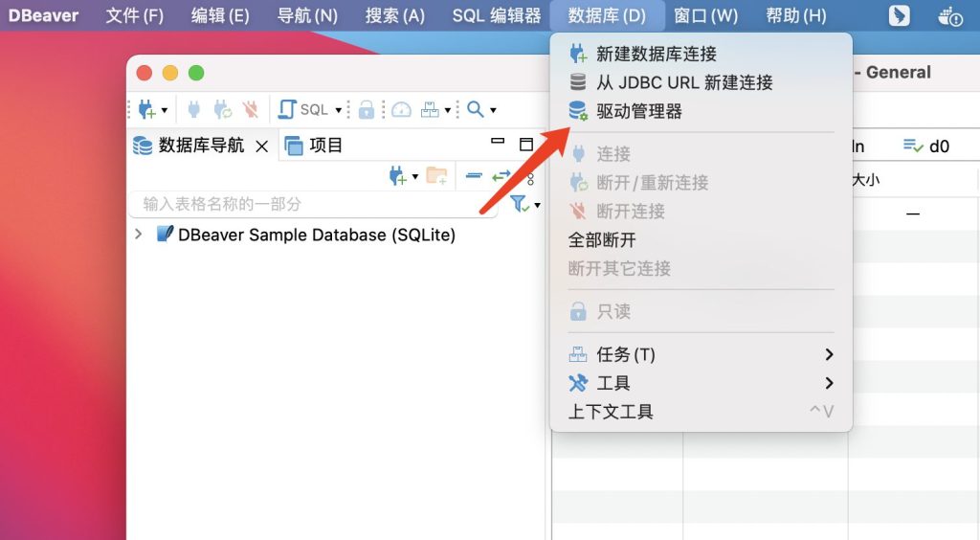Switch to the d0 editor tab

926,146
